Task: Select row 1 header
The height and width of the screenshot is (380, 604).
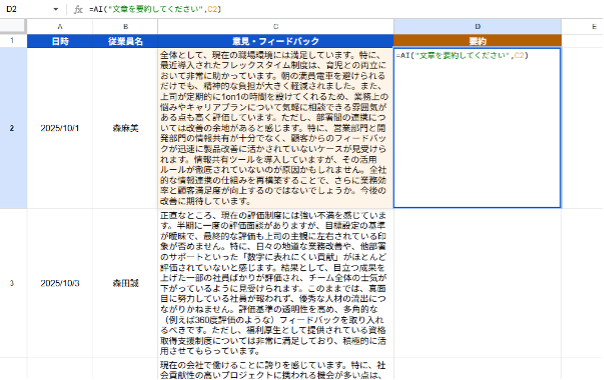Action: (13, 41)
